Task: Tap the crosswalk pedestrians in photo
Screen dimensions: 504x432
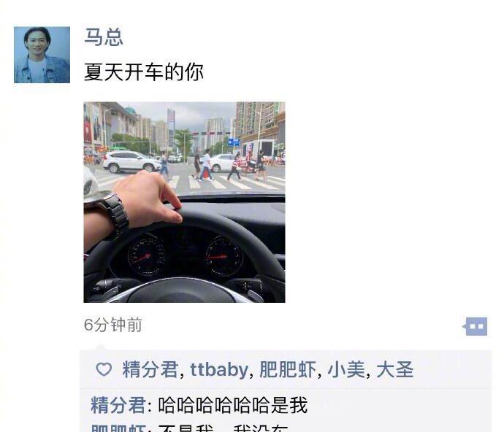Action: 218,166
